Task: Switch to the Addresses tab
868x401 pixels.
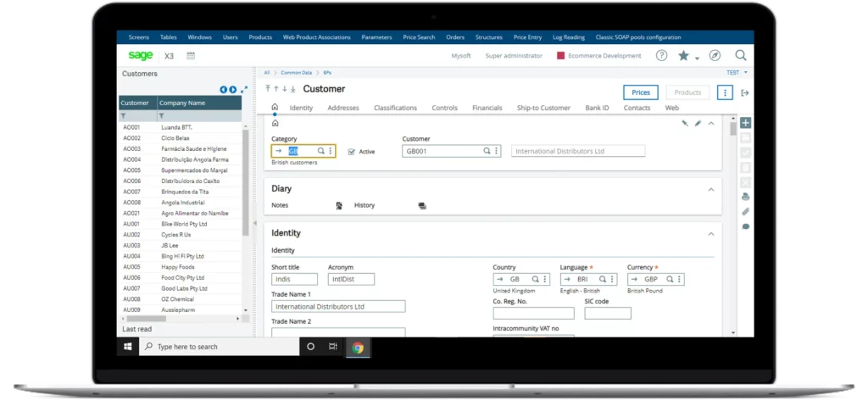Action: point(343,108)
